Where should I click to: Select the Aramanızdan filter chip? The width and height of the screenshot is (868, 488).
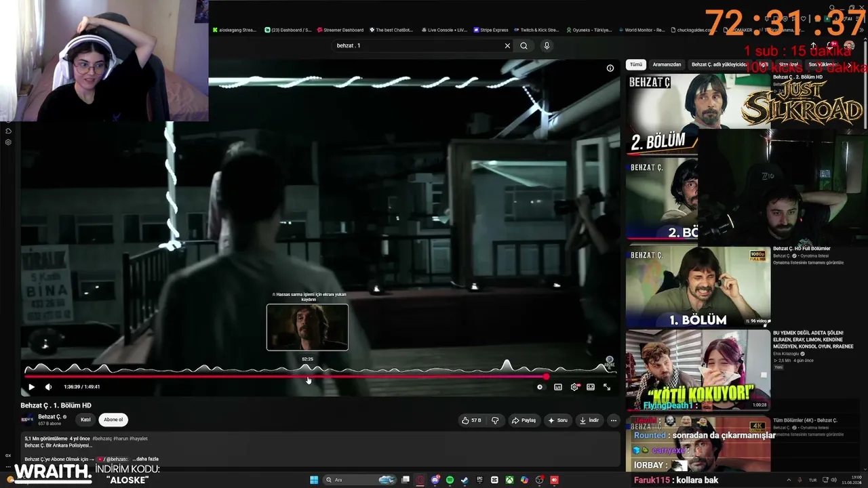[667, 64]
